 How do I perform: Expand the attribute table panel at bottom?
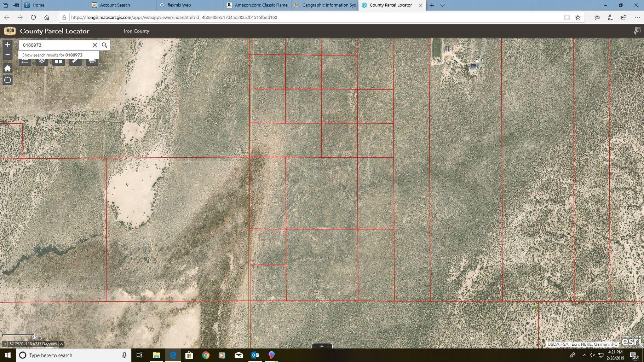click(322, 346)
